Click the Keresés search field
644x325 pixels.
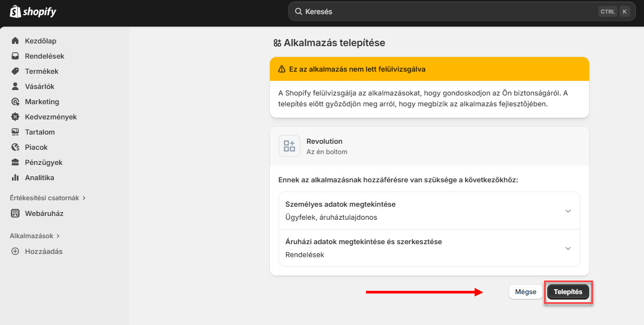coord(445,11)
